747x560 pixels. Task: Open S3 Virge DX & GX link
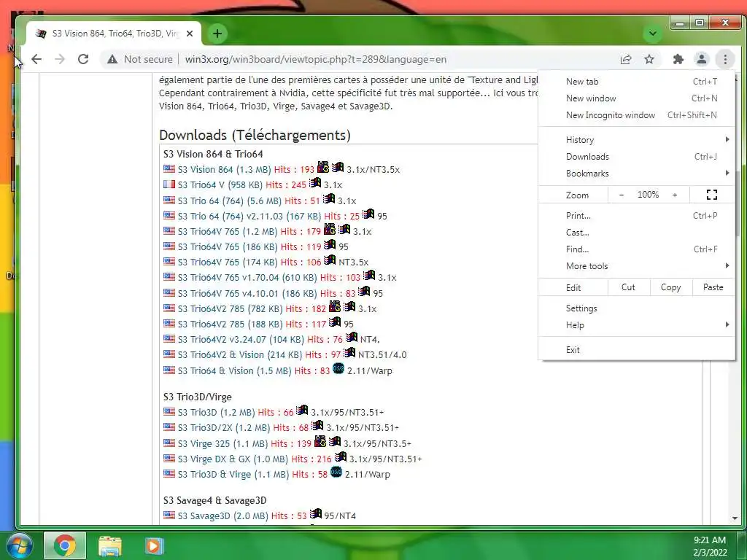point(233,459)
